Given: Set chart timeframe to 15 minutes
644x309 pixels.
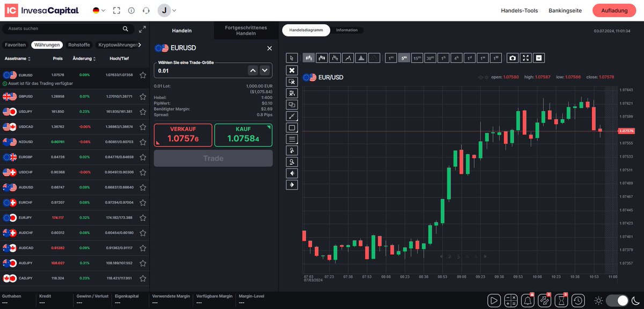Looking at the screenshot, I should coord(417,58).
